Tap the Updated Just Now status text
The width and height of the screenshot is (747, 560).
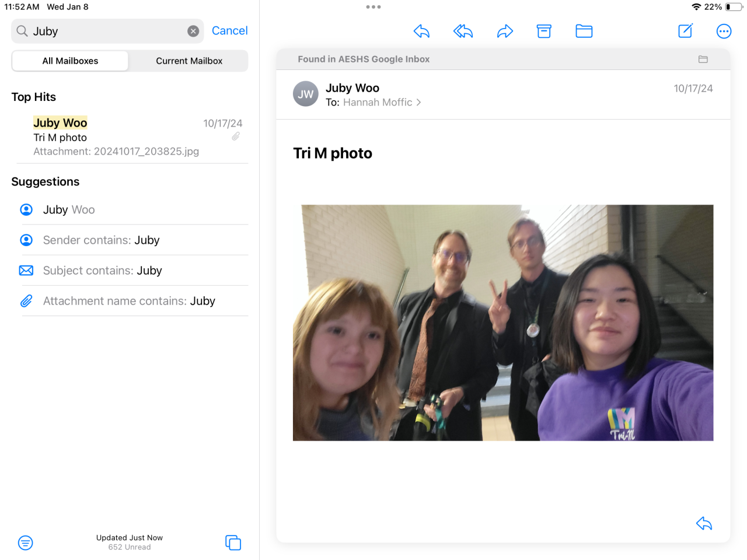130,538
